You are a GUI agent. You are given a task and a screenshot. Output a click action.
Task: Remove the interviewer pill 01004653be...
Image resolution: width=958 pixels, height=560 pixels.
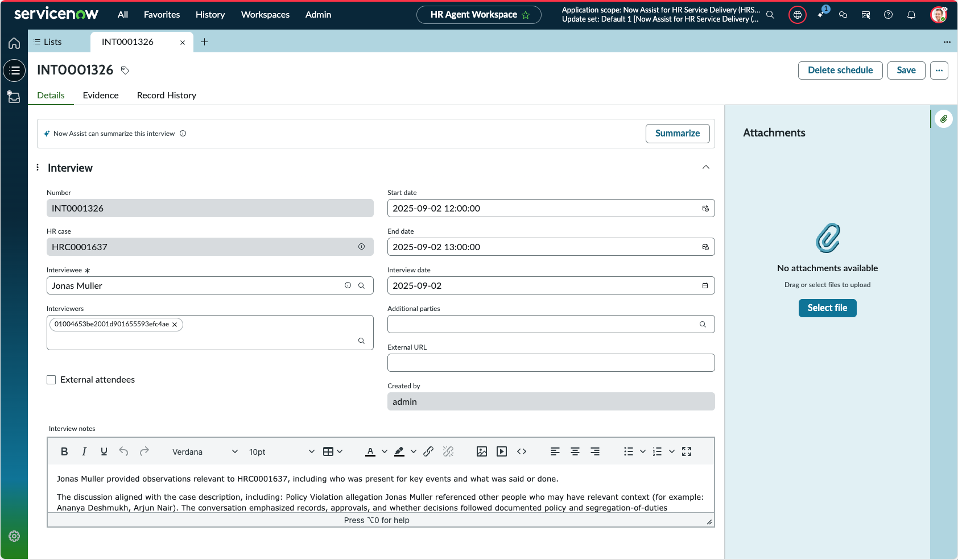click(175, 325)
